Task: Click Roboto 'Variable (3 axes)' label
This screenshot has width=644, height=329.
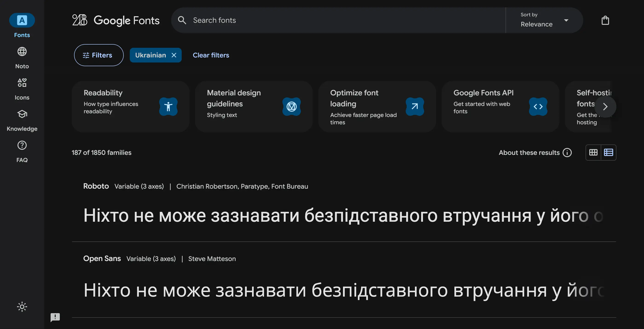Action: pos(139,186)
